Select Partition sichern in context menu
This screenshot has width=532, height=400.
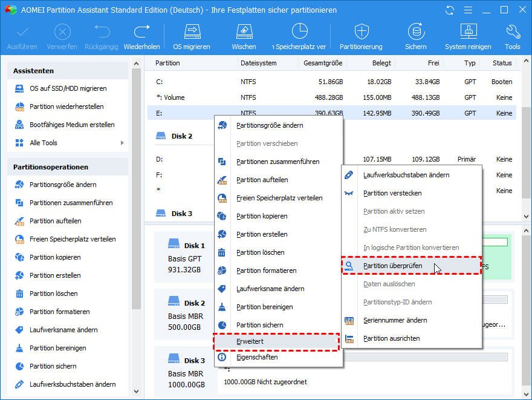click(x=278, y=326)
